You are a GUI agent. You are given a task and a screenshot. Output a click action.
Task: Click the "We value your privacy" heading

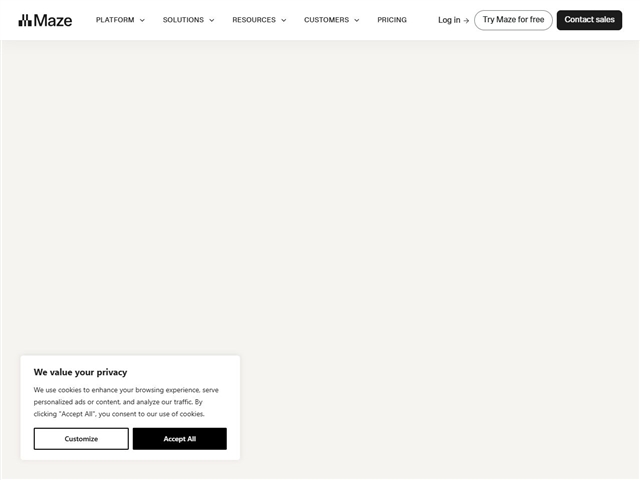point(80,372)
